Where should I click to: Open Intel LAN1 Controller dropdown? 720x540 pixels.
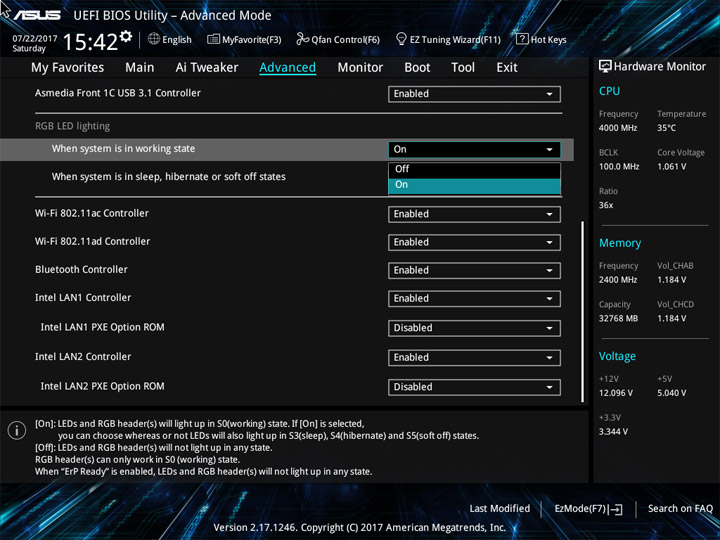(474, 298)
